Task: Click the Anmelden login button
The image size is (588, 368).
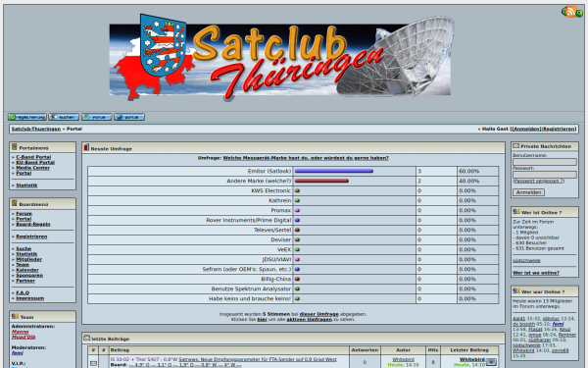Action: [x=528, y=192]
